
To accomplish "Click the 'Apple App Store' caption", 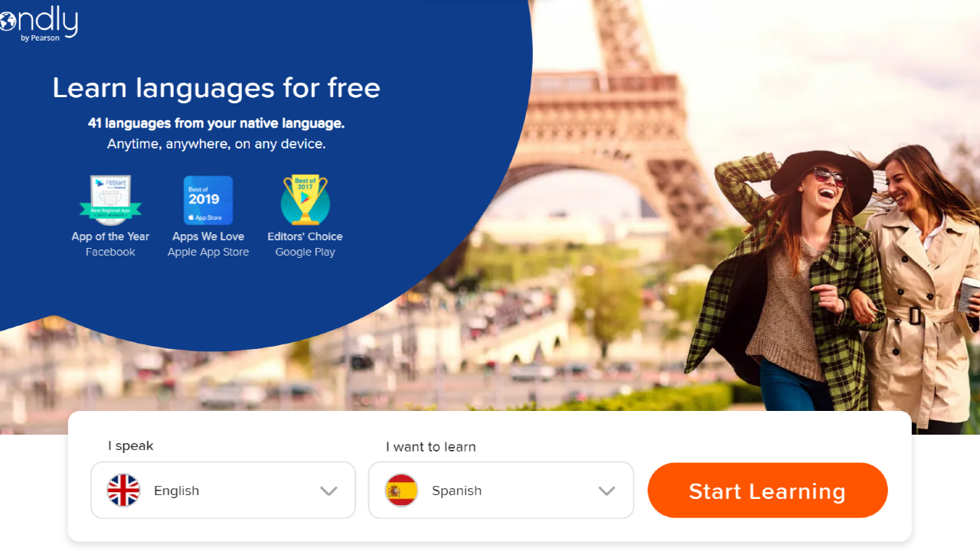I will pos(208,252).
